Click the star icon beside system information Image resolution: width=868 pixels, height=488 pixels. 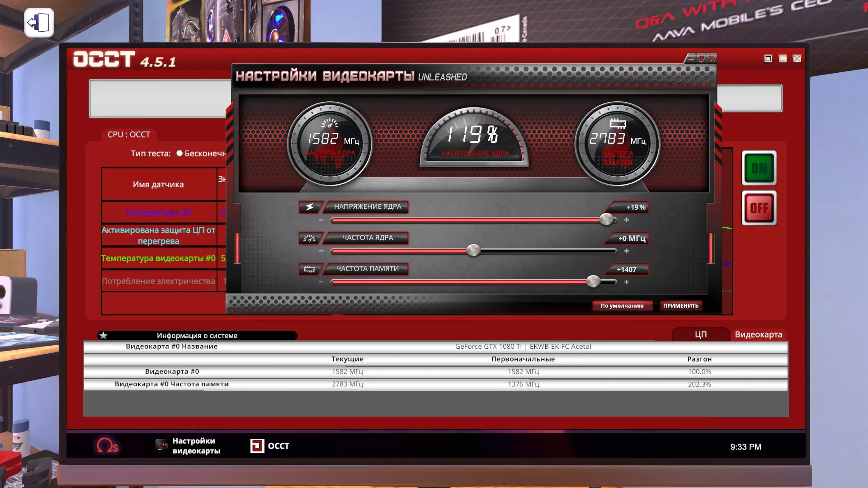[x=104, y=335]
